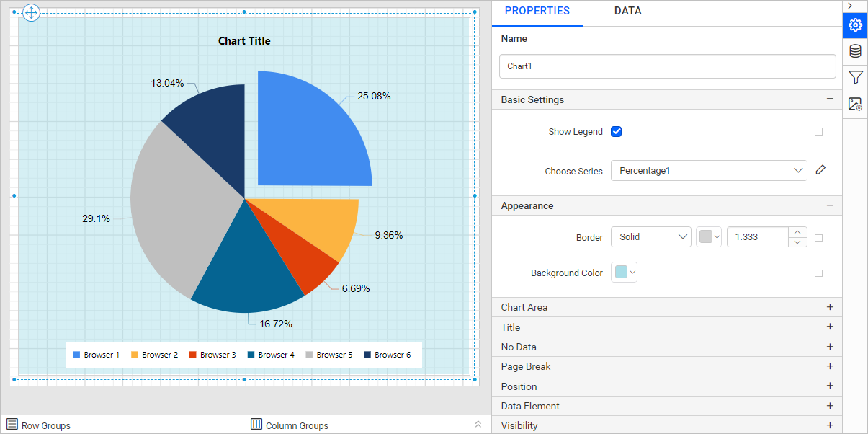Click the pencil edit icon beside series
Screen dimensions: 868x434
[x=820, y=170]
